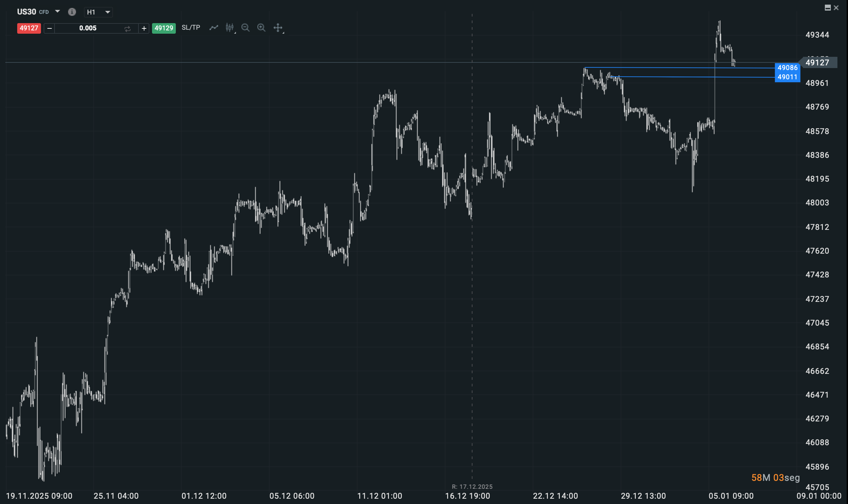Click the zoom in magnifier
Screen dimensions: 848x504
click(x=261, y=28)
